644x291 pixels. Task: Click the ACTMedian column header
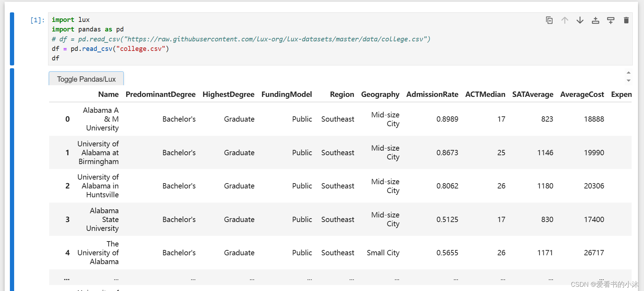point(485,94)
